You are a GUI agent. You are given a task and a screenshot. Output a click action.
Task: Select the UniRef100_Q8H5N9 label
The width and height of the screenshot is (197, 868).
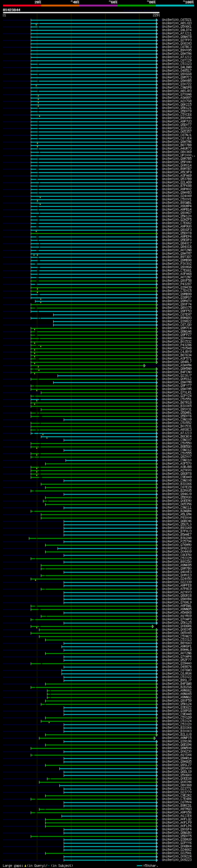(176, 369)
